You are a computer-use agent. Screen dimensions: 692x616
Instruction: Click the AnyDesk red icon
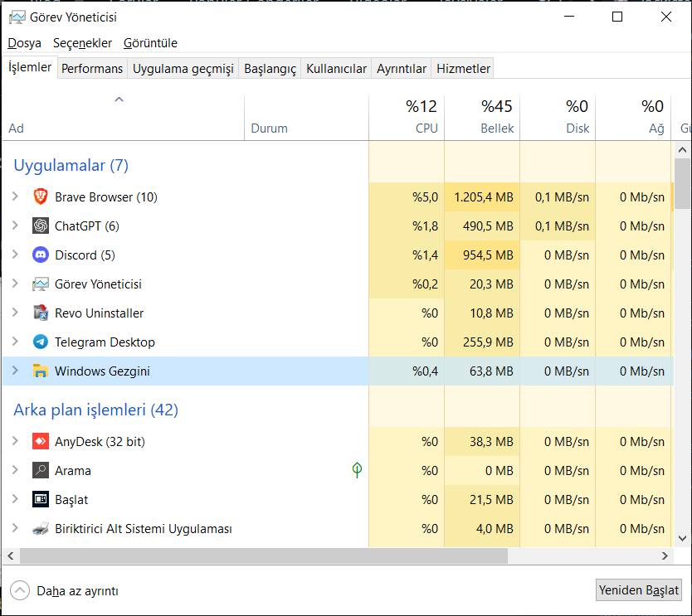pos(41,441)
